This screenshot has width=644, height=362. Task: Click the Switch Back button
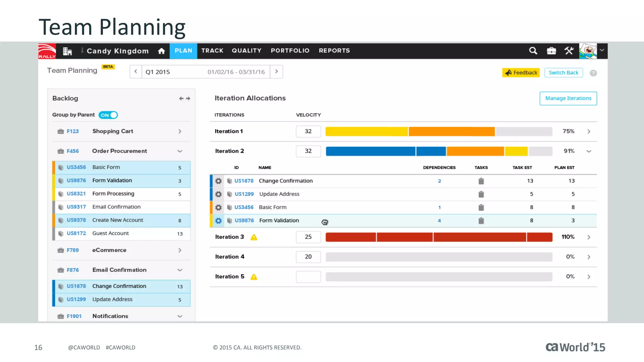563,73
